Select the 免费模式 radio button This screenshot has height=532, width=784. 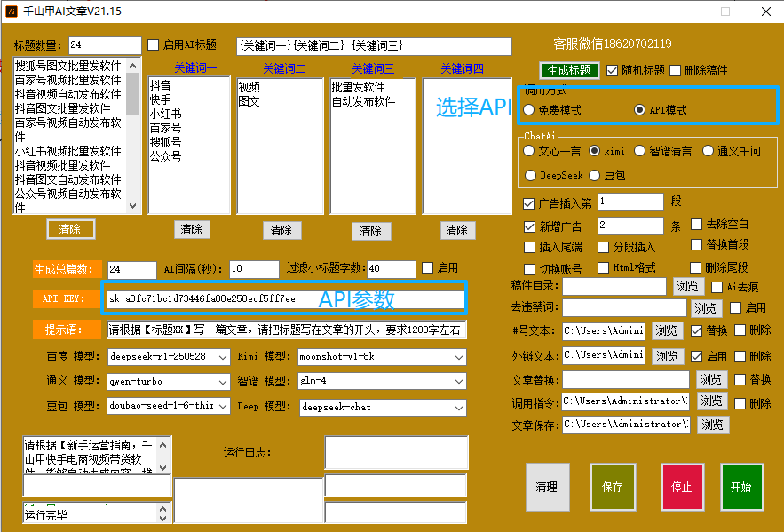tap(529, 110)
